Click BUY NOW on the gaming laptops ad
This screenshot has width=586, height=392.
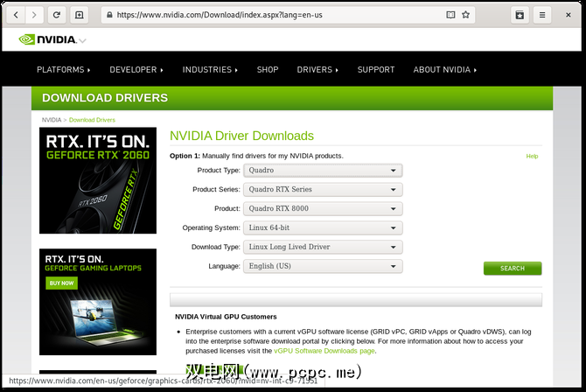click(x=62, y=283)
